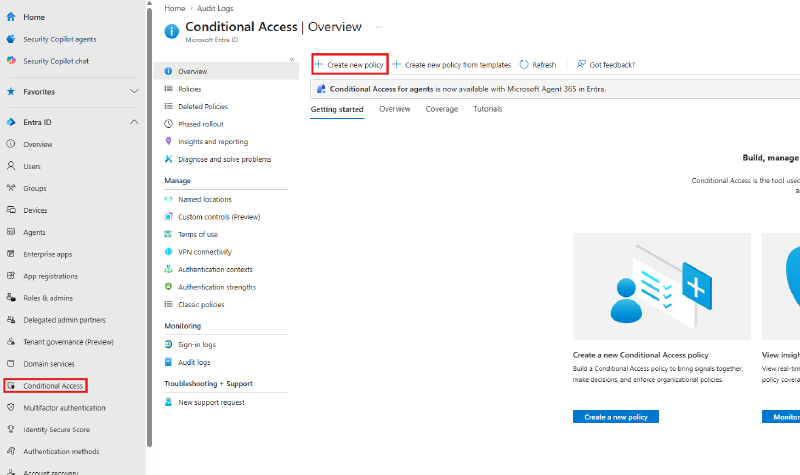
Task: Open Security Copilot chat icon
Action: click(x=11, y=61)
